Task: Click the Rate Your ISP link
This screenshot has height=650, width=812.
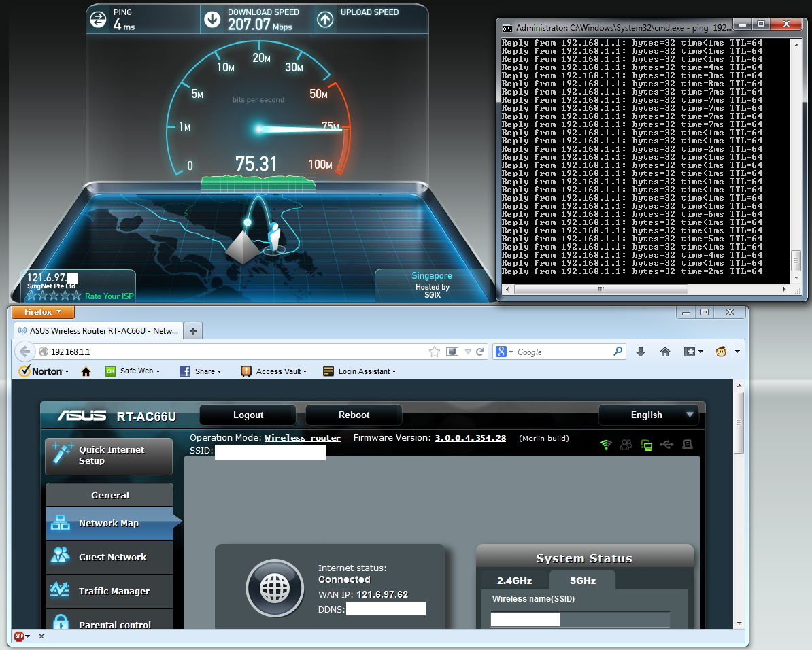Action: pos(109,296)
